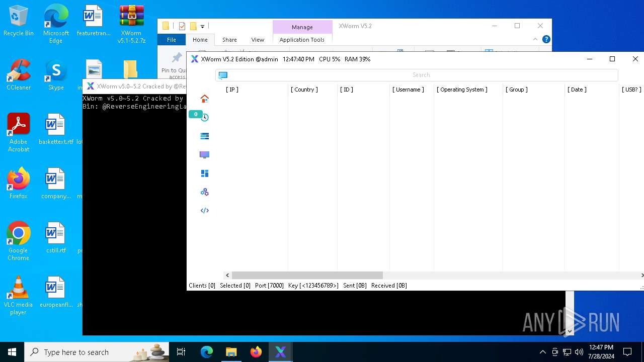Click the console window scrollbar down arrow
This screenshot has height=362, width=644.
[x=570, y=331]
